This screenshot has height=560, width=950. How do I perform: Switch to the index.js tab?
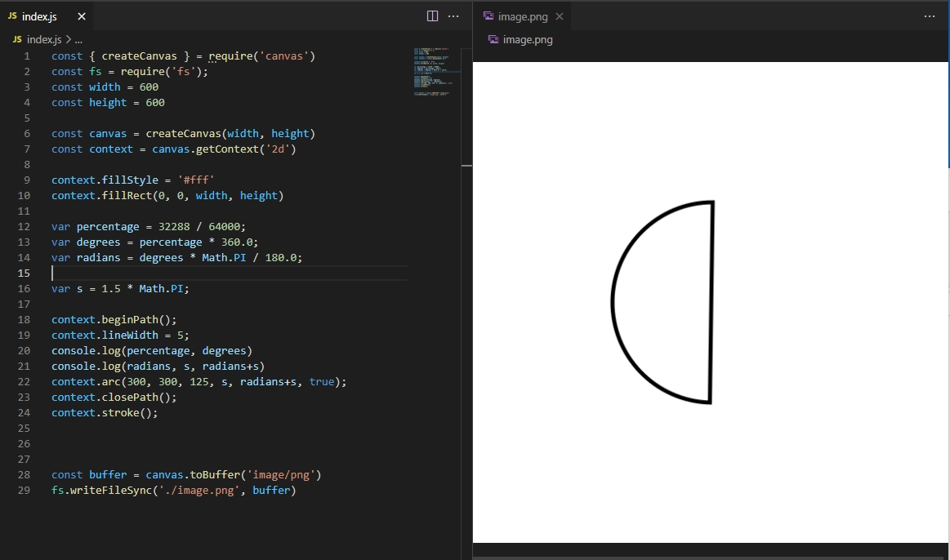tap(39, 16)
